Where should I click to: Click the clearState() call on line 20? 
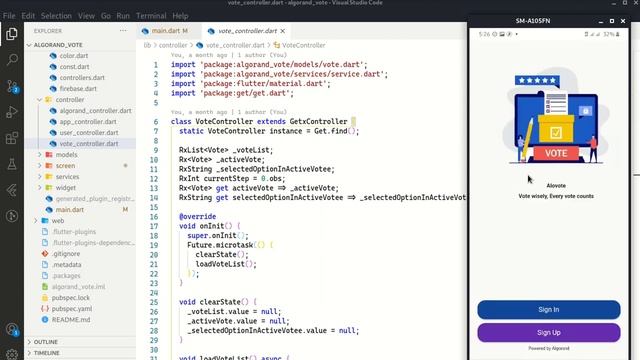222,255
